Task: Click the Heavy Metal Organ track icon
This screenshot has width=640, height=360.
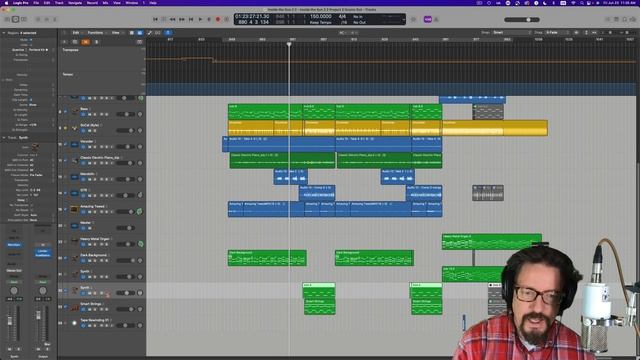Action: [75, 241]
